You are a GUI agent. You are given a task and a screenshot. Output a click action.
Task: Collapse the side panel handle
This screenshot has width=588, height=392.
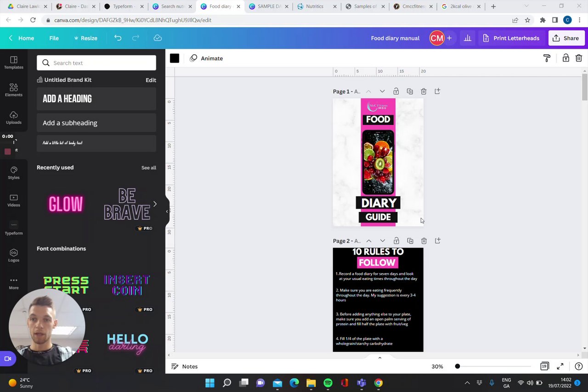click(167, 211)
